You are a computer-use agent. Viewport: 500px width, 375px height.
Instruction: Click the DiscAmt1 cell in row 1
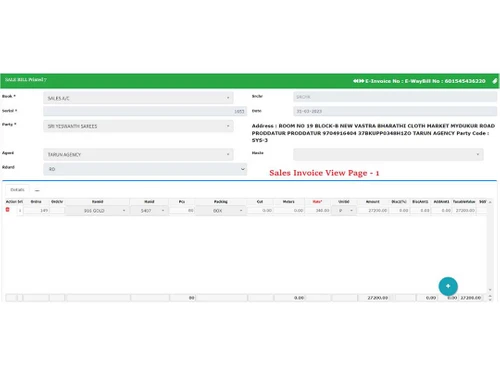coord(420,211)
